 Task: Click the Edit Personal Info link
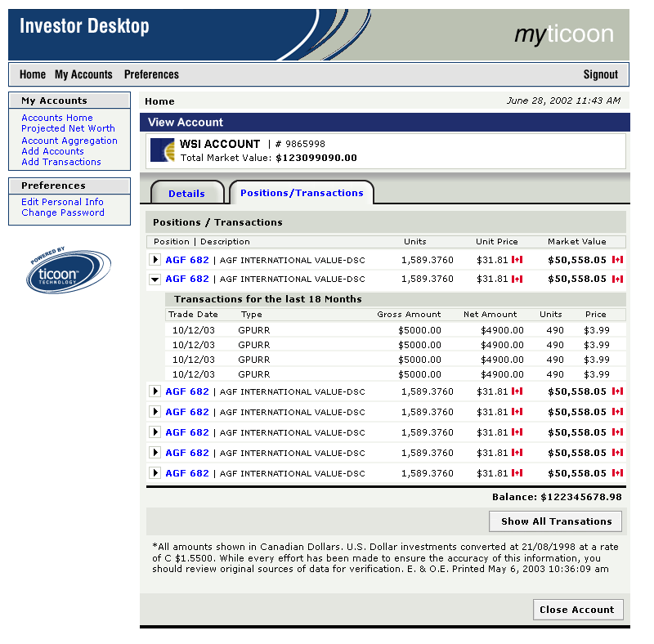pyautogui.click(x=62, y=202)
